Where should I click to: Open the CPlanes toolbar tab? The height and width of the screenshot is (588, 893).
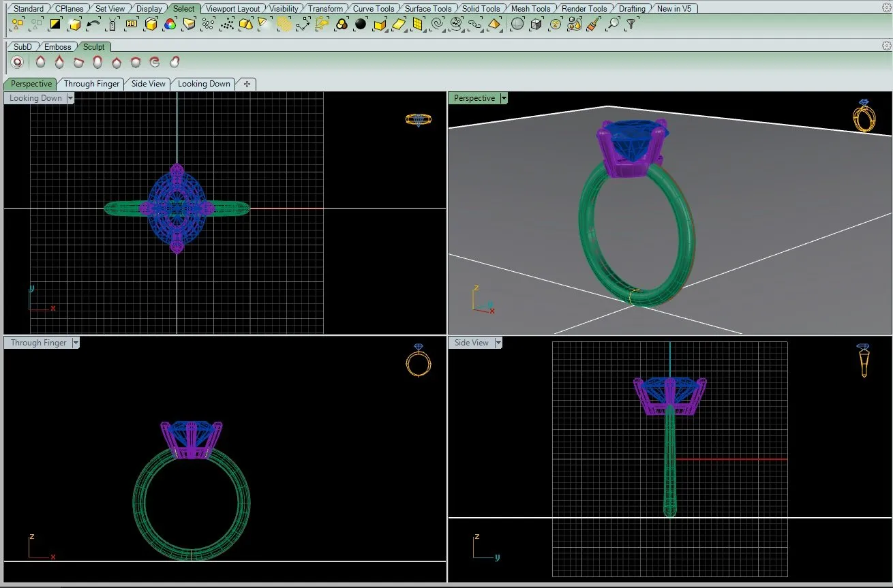click(x=69, y=9)
